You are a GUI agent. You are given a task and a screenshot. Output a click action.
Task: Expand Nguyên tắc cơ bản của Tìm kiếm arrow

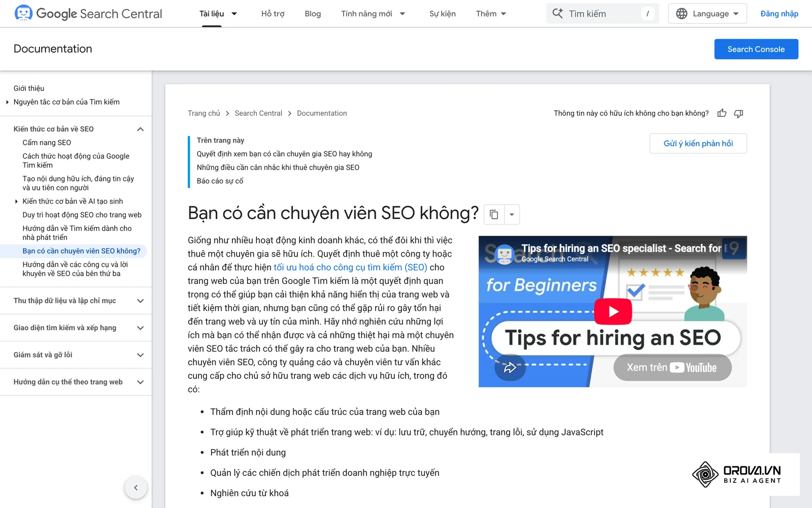tap(7, 102)
